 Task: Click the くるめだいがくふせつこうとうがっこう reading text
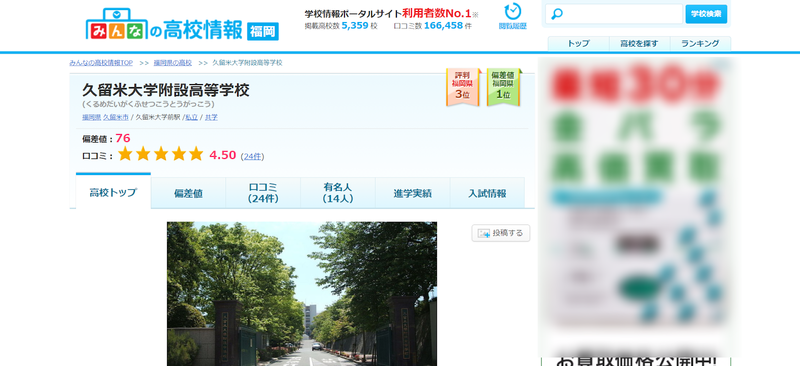tap(148, 104)
